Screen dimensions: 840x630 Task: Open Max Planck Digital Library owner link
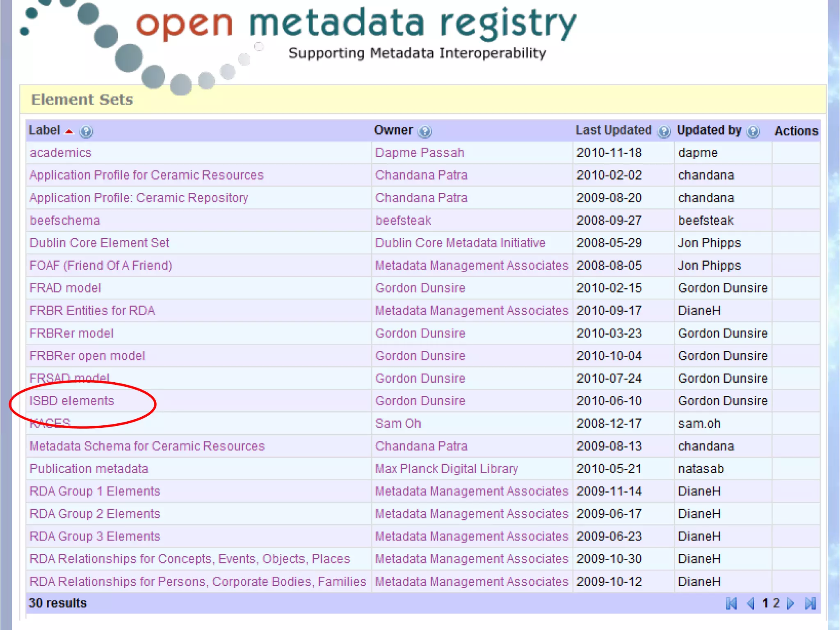pos(446,468)
